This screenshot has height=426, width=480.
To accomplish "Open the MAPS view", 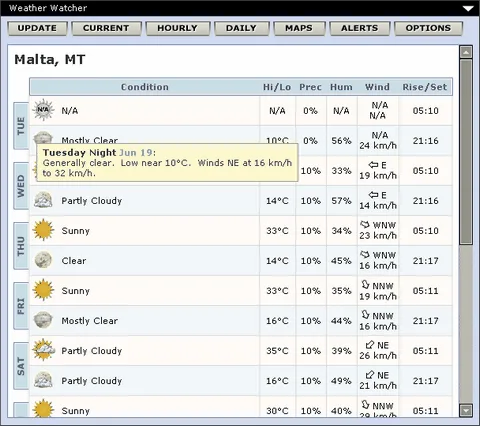I will [299, 28].
